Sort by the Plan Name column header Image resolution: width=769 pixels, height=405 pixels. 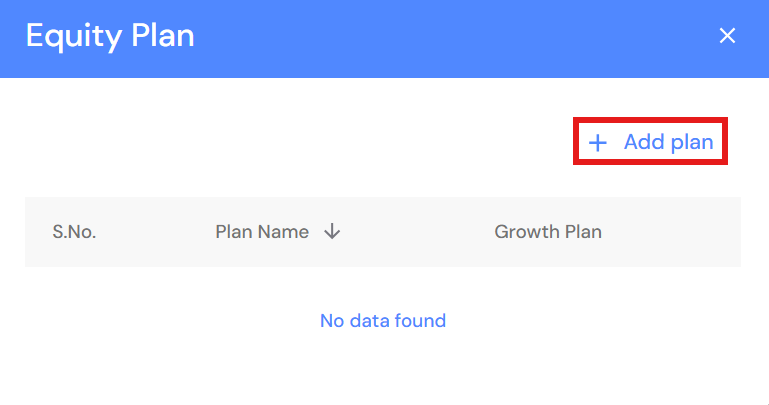(x=262, y=232)
